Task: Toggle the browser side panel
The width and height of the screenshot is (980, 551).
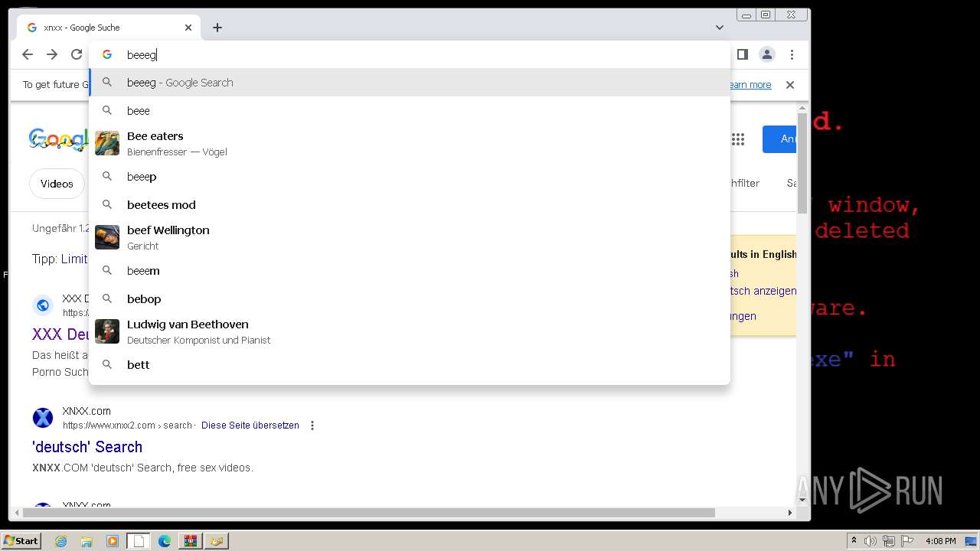Action: tap(742, 54)
